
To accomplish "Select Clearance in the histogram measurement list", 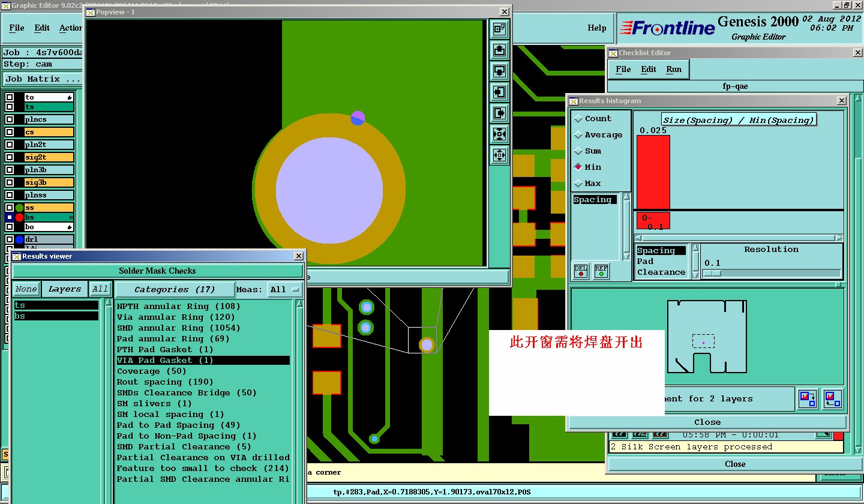I will tap(661, 272).
